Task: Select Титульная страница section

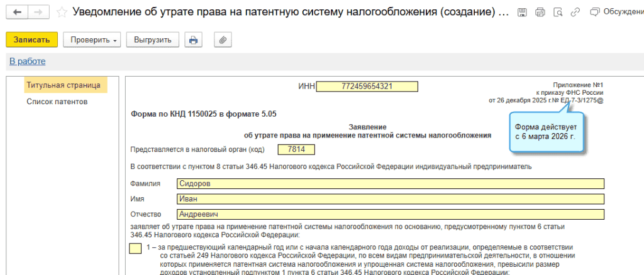Action: [64, 85]
